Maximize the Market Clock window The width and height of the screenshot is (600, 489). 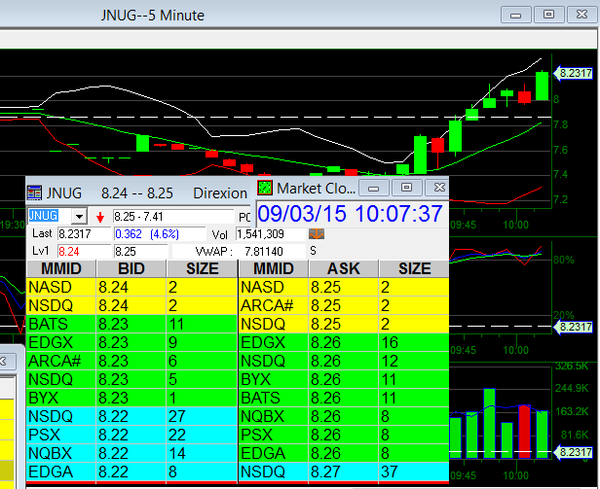405,187
